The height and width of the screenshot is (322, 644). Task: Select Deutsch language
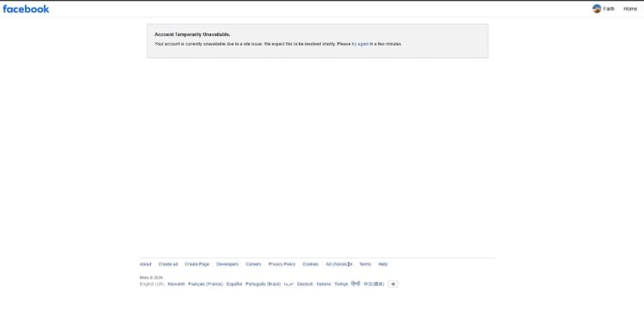point(305,284)
